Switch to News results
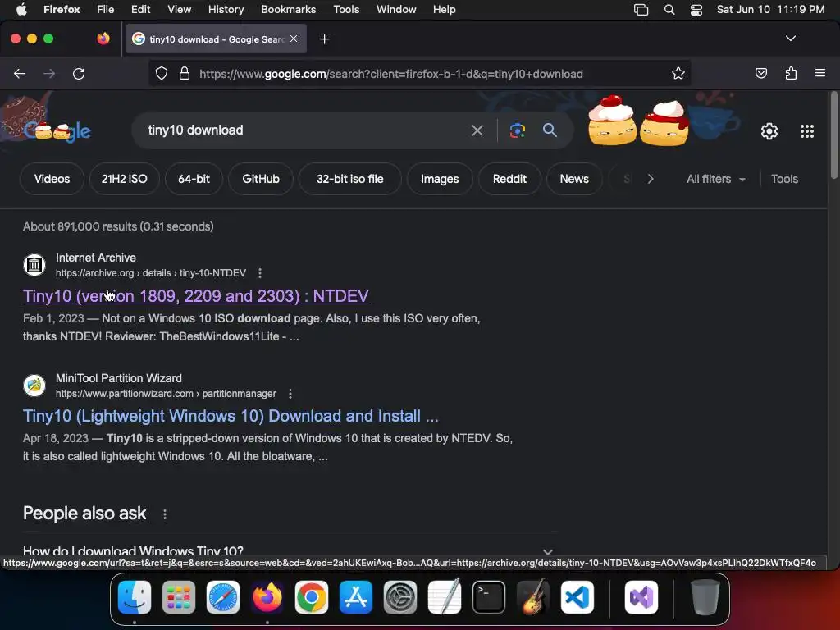 [x=573, y=179]
